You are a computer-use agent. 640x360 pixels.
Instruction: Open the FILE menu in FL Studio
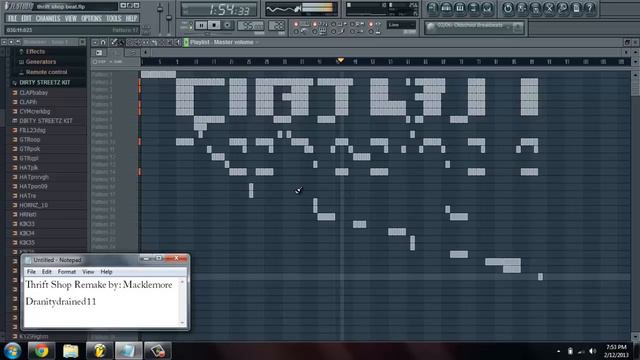(x=12, y=18)
